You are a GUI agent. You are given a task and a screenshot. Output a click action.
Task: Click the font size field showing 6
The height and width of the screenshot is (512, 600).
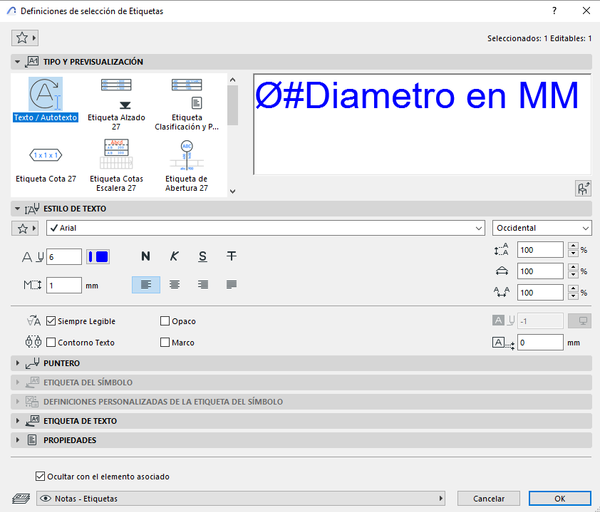coord(64,256)
